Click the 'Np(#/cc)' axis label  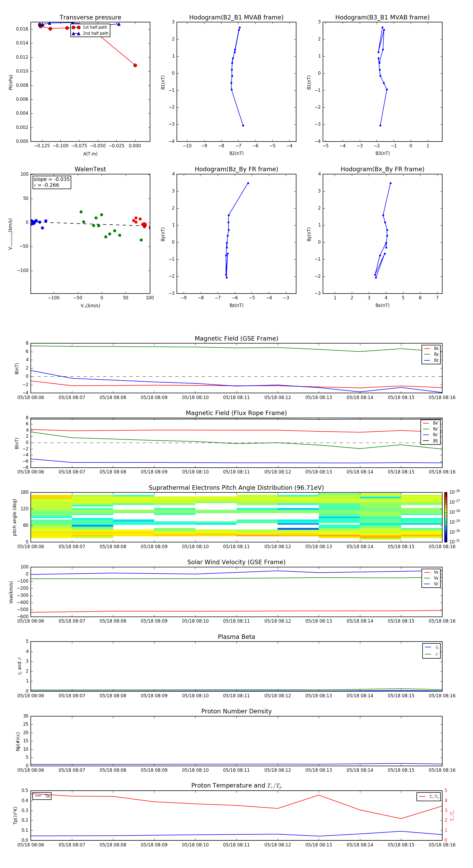tap(18, 741)
